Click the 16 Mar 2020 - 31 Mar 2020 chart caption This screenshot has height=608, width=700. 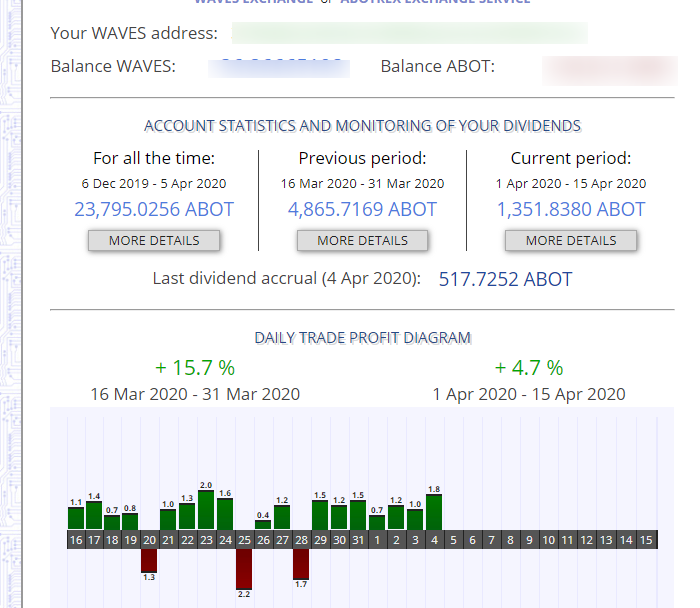tap(195, 394)
